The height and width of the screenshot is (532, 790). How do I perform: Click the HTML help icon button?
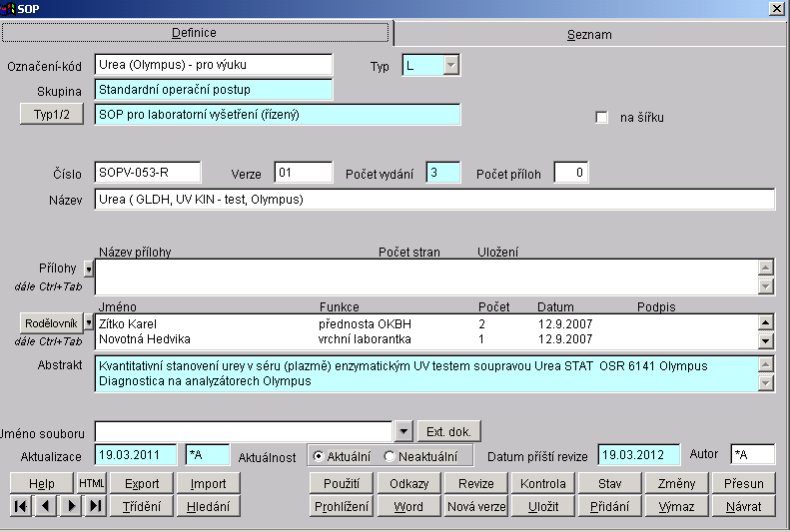click(92, 483)
